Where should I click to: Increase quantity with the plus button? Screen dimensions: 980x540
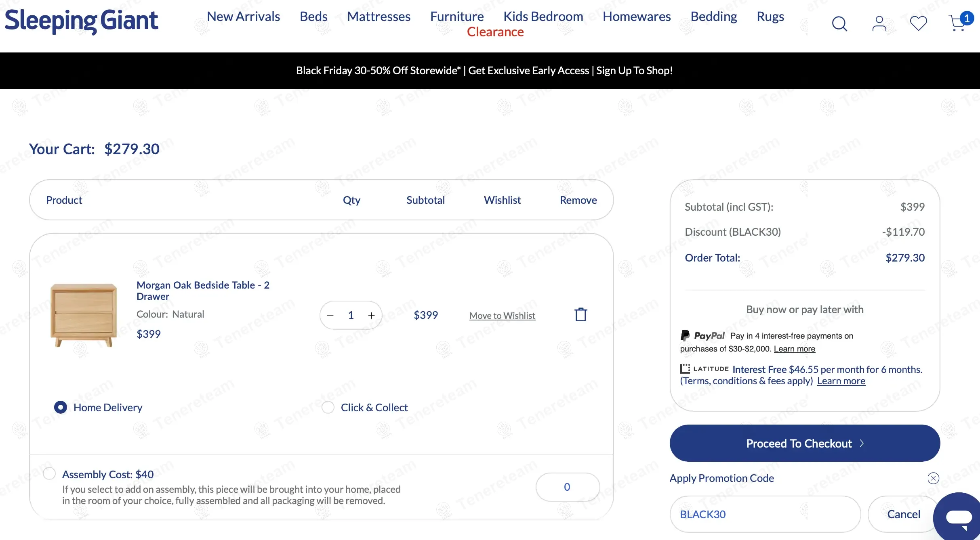tap(371, 315)
